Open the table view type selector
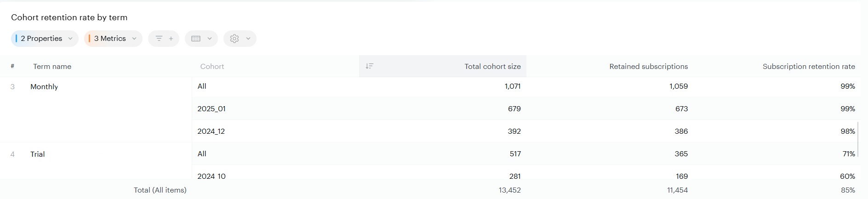This screenshot has height=199, width=868. click(x=201, y=39)
